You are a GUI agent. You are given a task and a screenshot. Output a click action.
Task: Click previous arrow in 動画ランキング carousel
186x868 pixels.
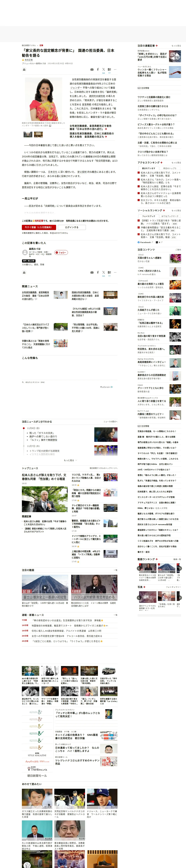pos(139,568)
